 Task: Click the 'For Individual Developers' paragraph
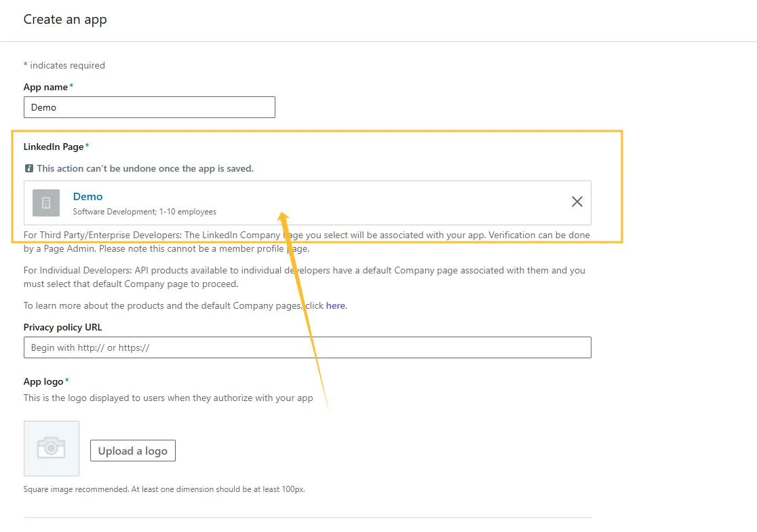pyautogui.click(x=304, y=277)
